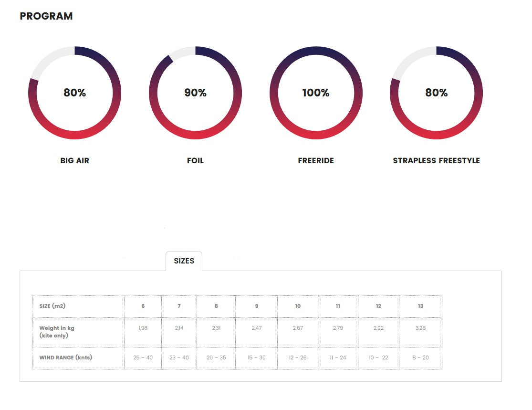Viewport: 532px width, 410px height.
Task: Click the FREERIDE label
Action: 316,161
